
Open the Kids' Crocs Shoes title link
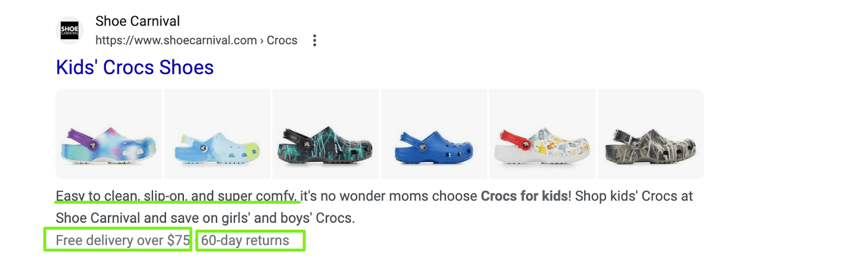coord(135,67)
